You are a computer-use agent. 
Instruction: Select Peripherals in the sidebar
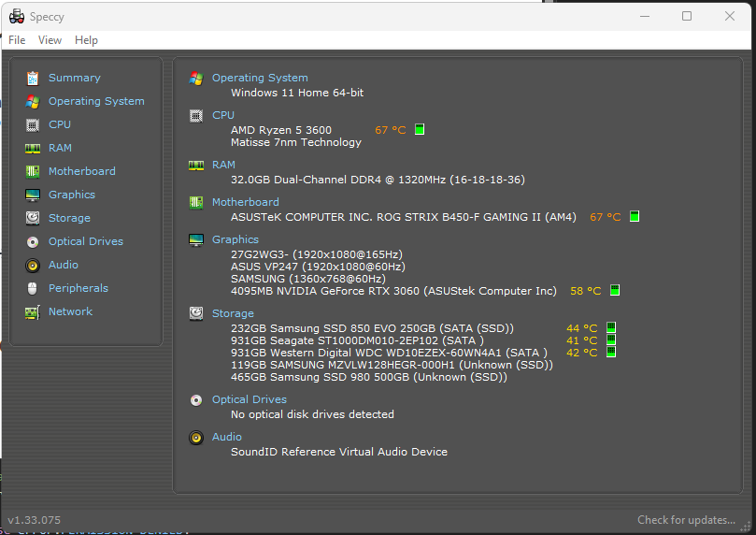[78, 288]
